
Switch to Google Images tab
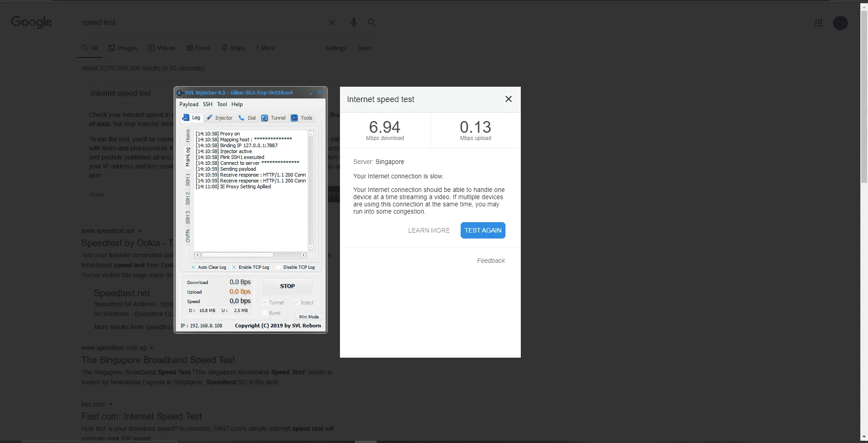click(123, 48)
